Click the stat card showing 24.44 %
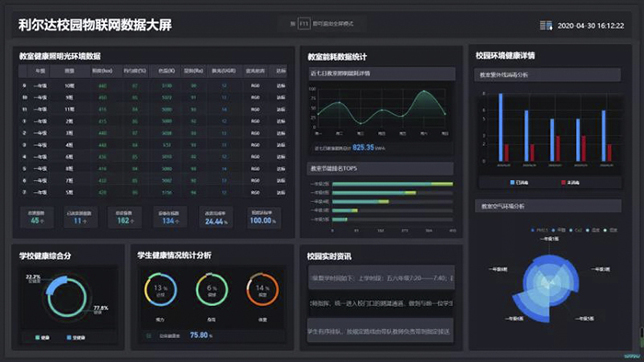The height and width of the screenshot is (362, 644). click(x=216, y=217)
